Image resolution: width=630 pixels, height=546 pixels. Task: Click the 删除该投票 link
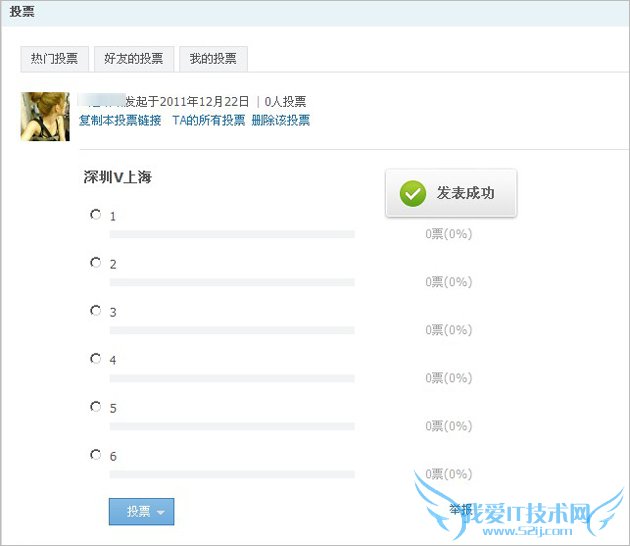point(280,120)
